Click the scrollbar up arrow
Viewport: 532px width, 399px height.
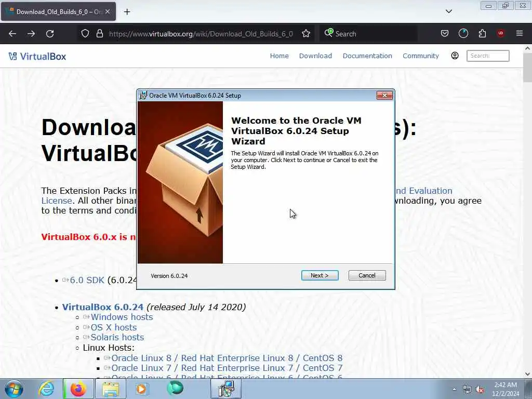(528, 48)
